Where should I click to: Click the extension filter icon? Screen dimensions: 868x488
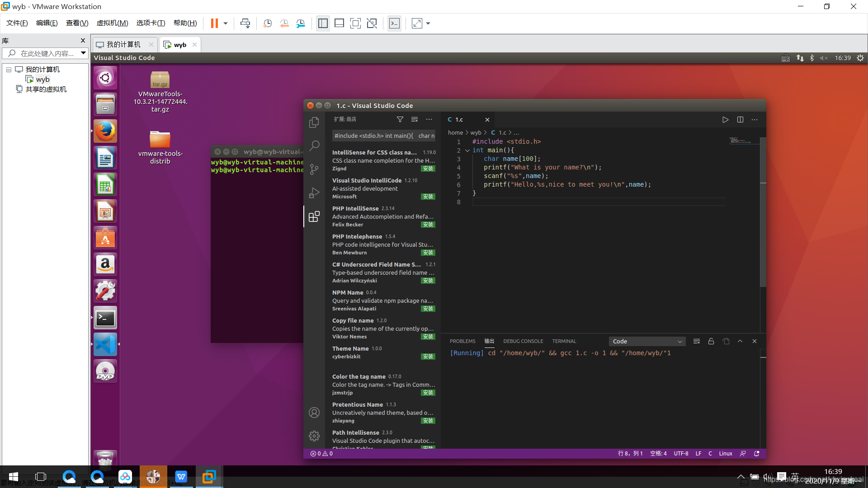(x=400, y=119)
